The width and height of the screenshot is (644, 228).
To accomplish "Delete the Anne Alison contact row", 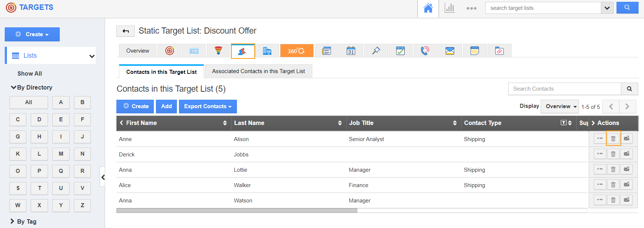I will tap(613, 138).
